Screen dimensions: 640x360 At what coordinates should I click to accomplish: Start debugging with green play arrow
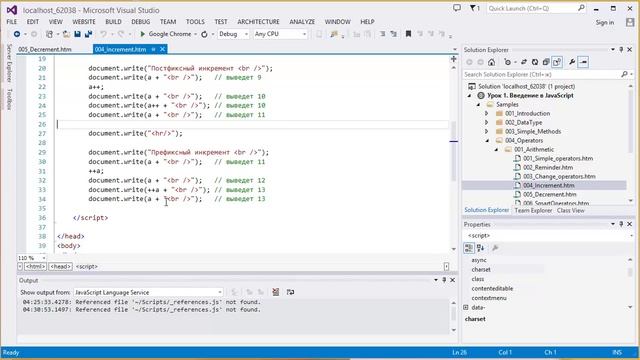pos(142,34)
